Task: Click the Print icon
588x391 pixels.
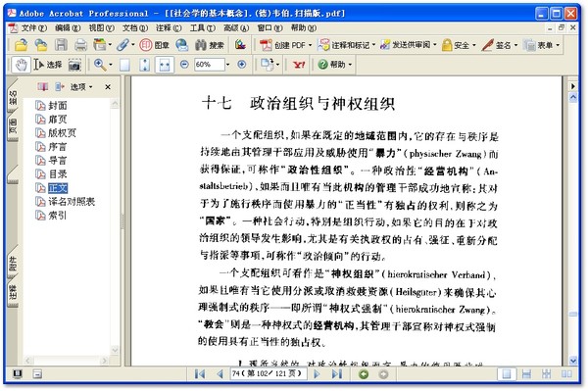Action: pyautogui.click(x=80, y=45)
